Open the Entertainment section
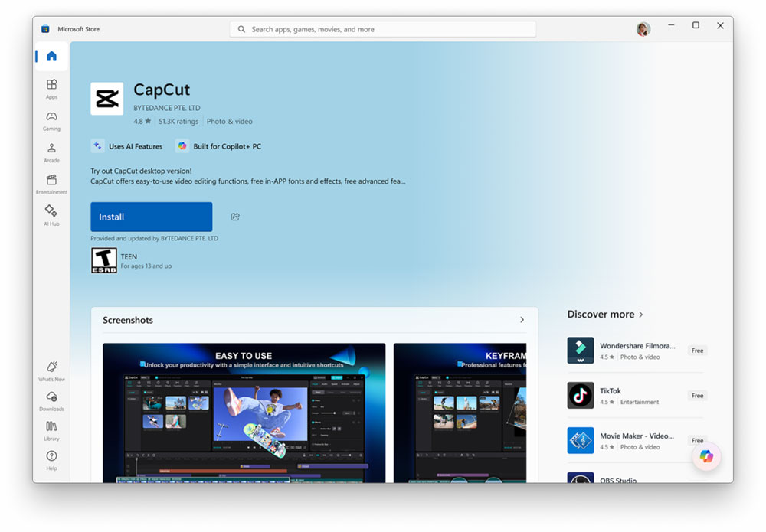 click(x=51, y=184)
